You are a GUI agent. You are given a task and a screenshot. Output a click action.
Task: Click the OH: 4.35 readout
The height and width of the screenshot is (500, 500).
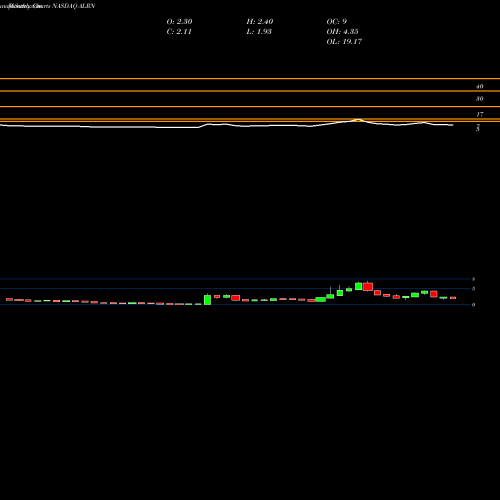pyautogui.click(x=342, y=31)
